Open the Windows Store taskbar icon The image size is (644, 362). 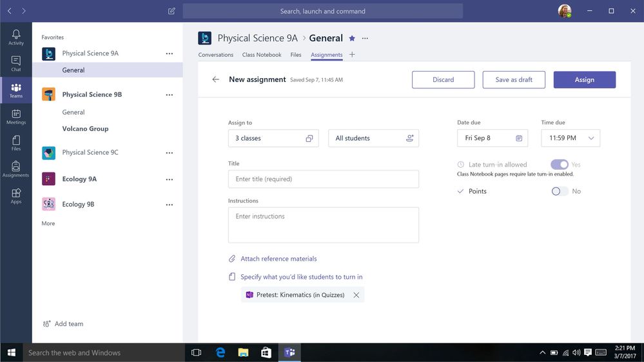[x=266, y=352]
